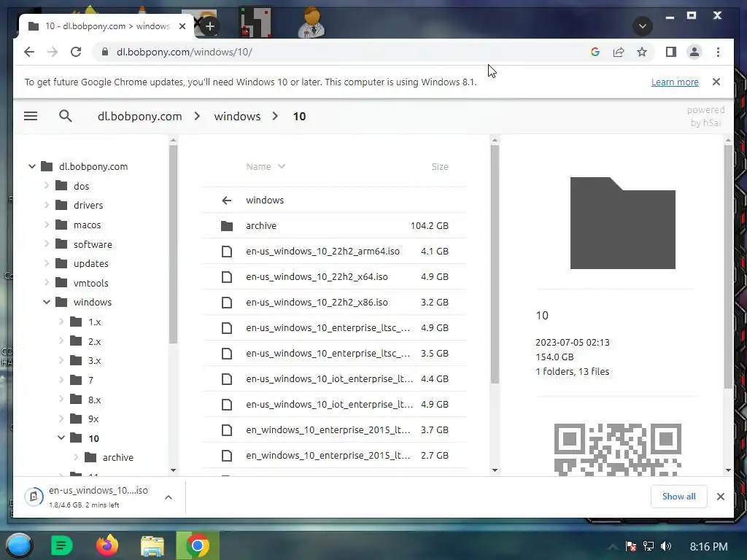Click file icon of 4.9 GB enterprise_ltsc ISO
This screenshot has height=560, width=747.
pyautogui.click(x=227, y=327)
